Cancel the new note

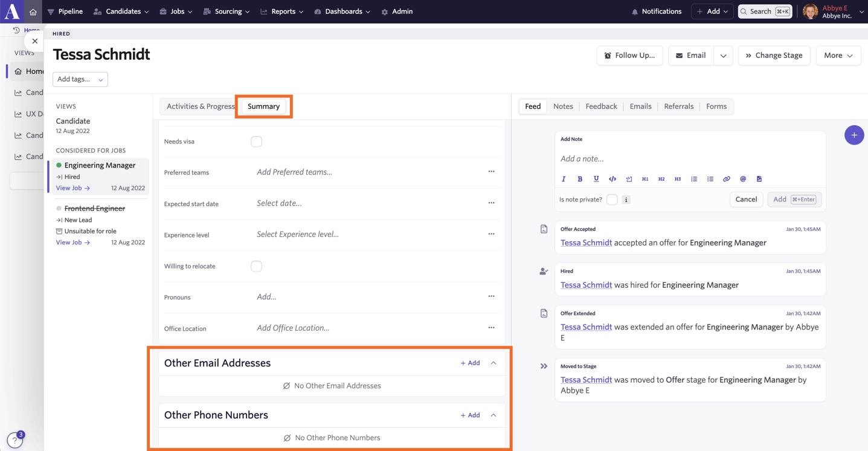pos(746,200)
